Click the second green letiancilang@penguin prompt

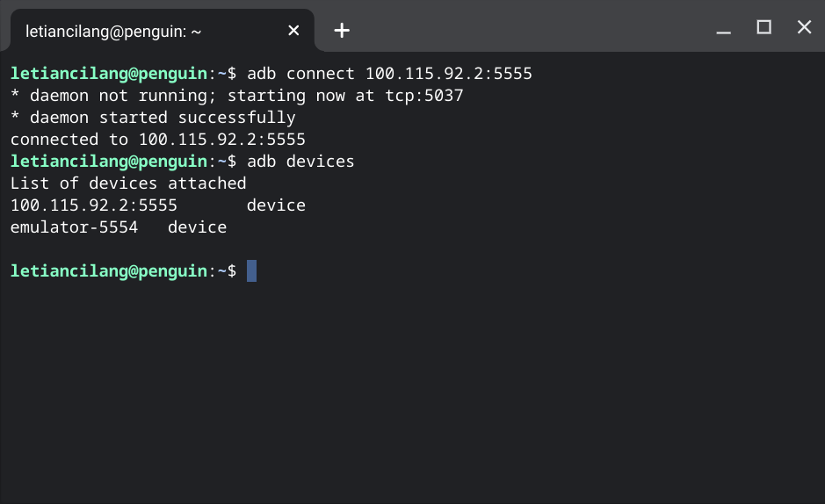point(109,162)
